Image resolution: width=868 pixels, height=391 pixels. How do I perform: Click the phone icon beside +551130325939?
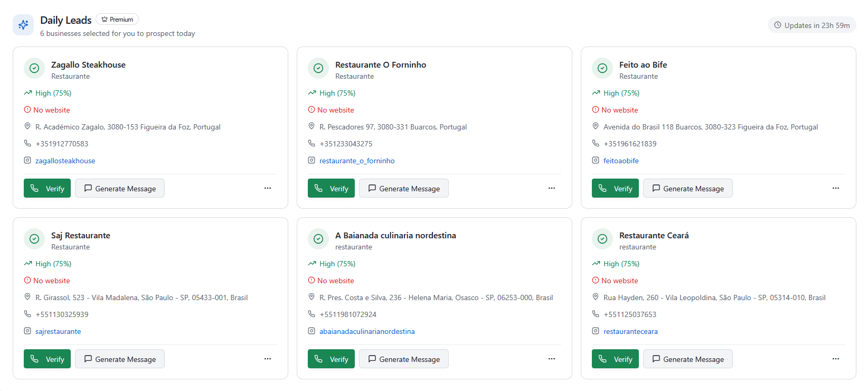(x=27, y=314)
